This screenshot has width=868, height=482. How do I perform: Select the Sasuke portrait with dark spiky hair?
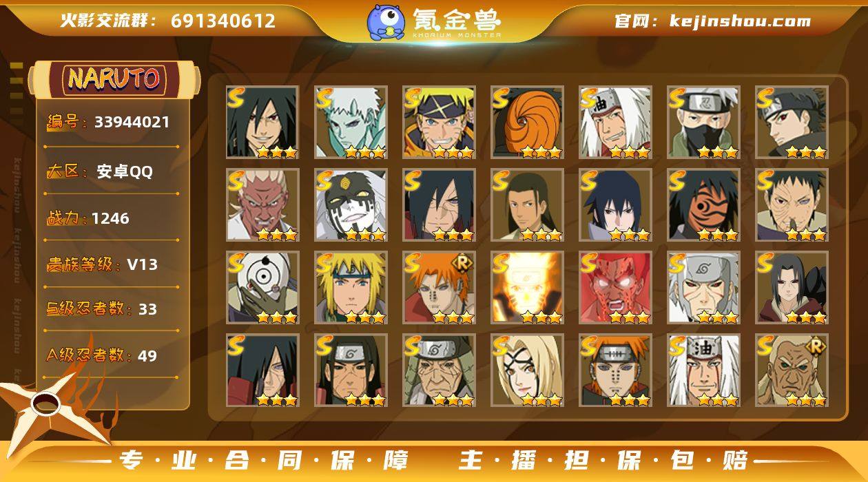pyautogui.click(x=615, y=205)
